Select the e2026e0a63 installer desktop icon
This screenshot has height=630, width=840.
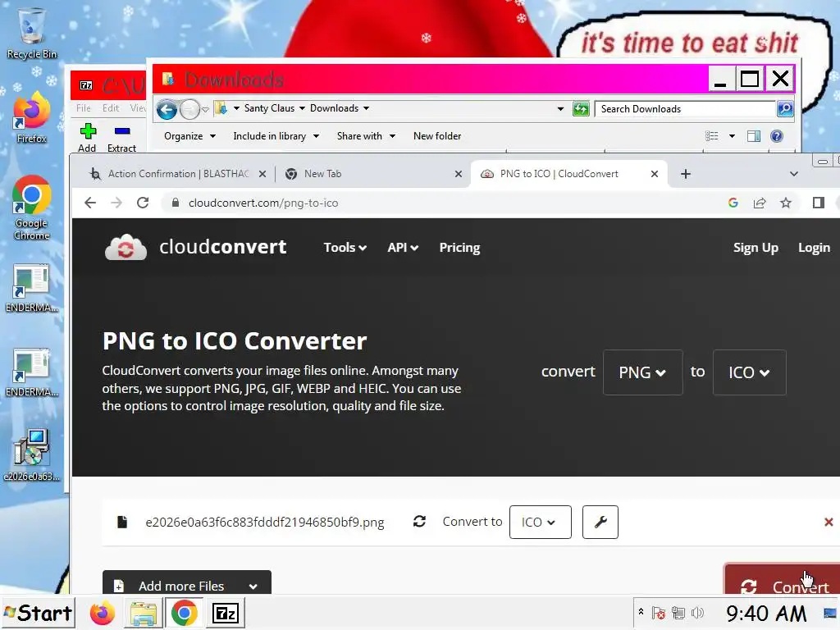coord(31,454)
